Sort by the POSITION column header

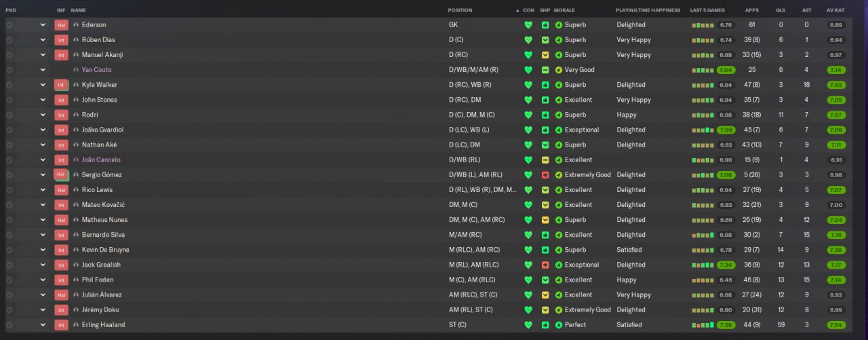pos(460,10)
